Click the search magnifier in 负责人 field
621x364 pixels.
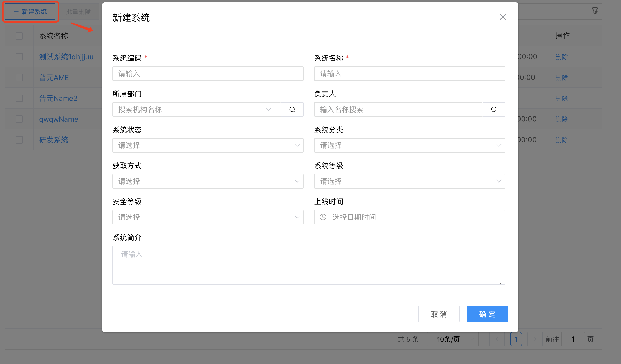tap(493, 109)
